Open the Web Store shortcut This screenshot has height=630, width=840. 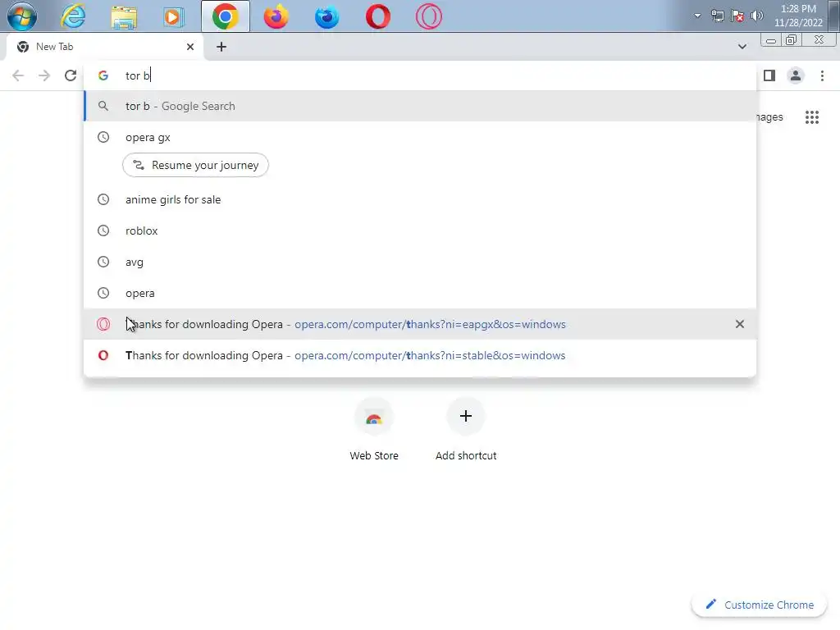coord(374,430)
